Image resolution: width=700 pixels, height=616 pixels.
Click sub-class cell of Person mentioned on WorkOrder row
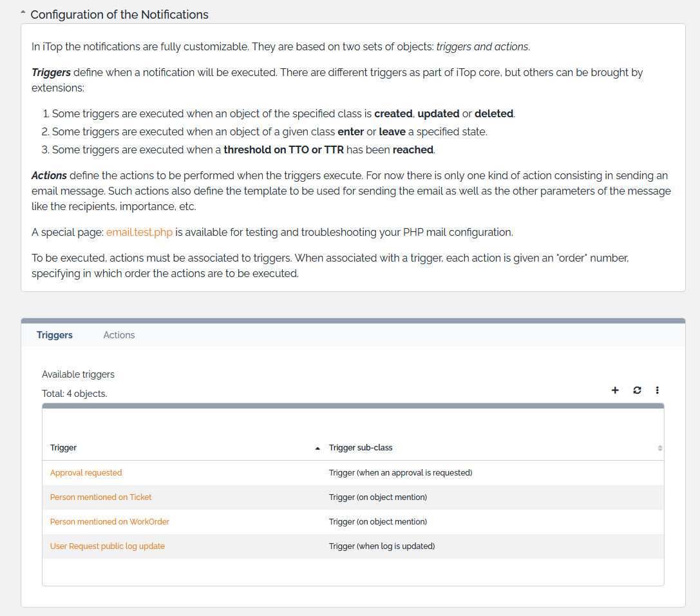378,522
